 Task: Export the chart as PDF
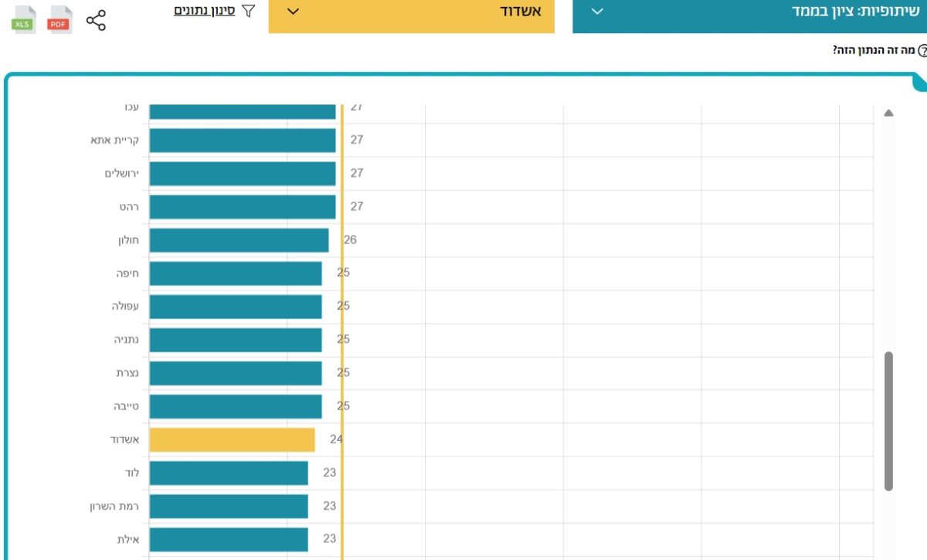(x=59, y=20)
